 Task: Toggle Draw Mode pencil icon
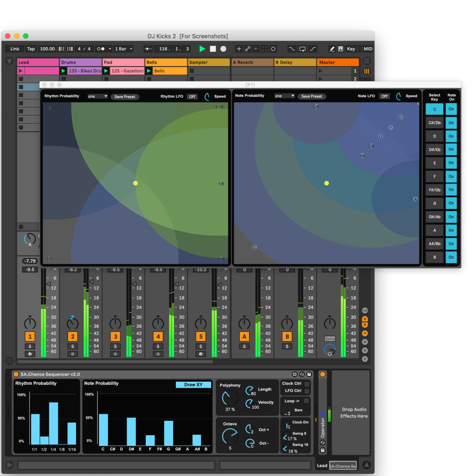[x=332, y=49]
